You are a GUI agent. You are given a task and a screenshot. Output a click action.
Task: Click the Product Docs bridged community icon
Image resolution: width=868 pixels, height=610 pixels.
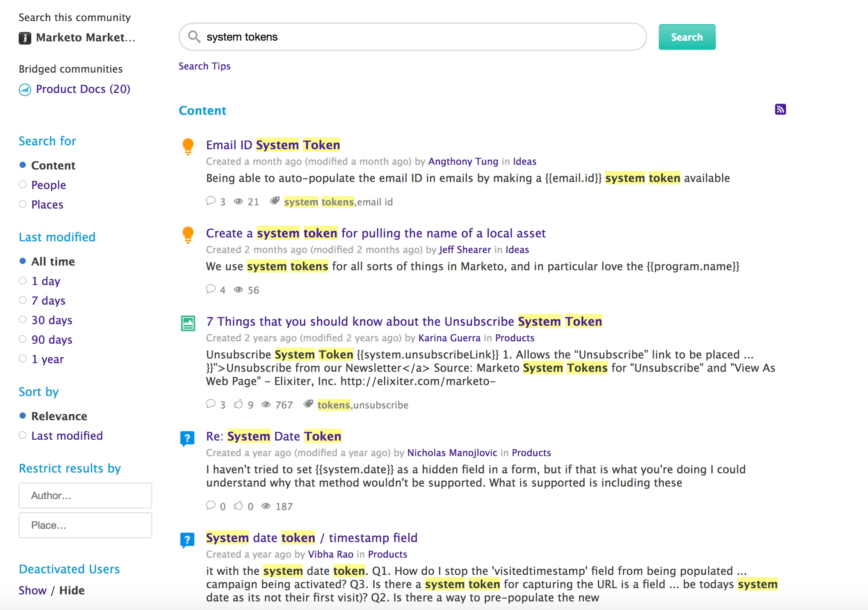point(25,90)
